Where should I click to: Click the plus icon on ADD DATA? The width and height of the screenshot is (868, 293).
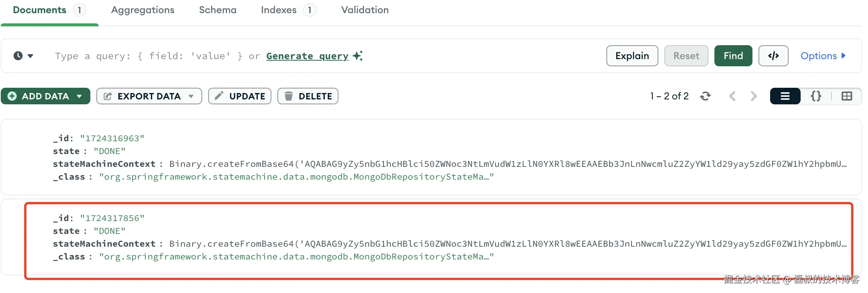click(x=12, y=96)
